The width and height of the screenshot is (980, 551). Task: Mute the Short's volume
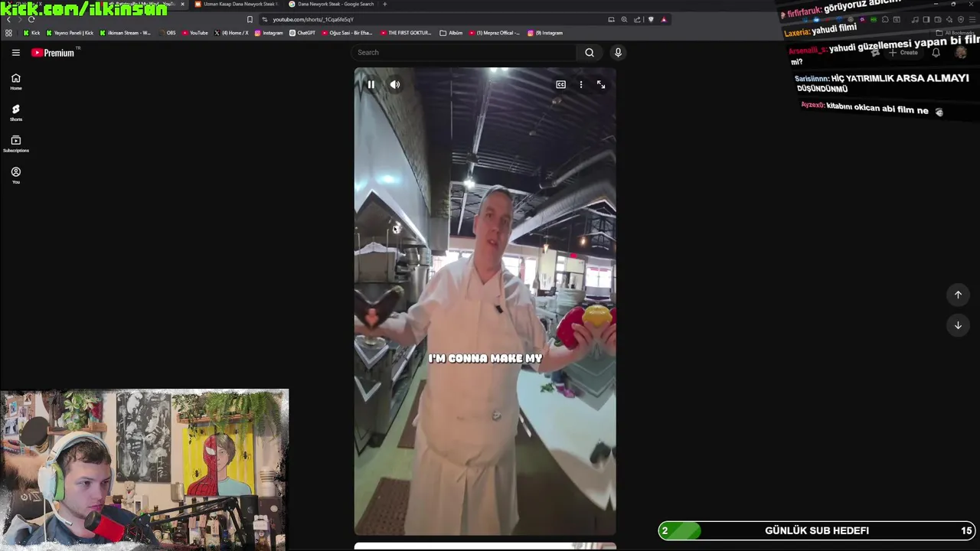click(395, 85)
